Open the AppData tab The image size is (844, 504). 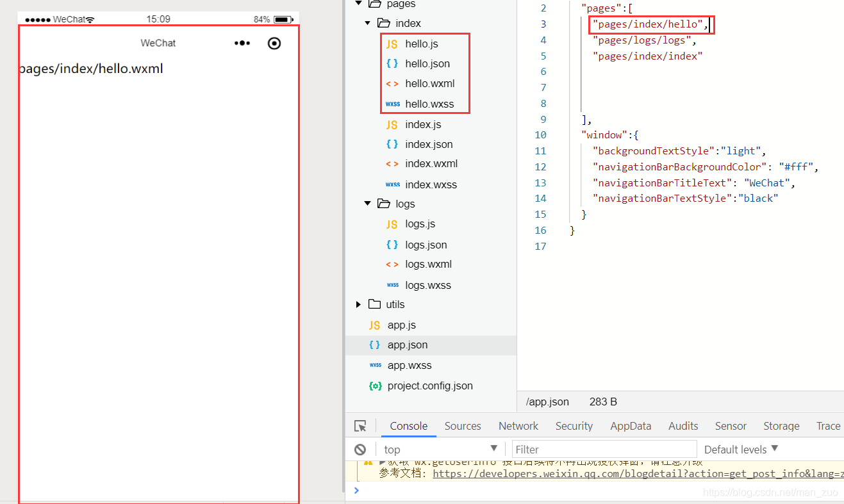pyautogui.click(x=631, y=426)
